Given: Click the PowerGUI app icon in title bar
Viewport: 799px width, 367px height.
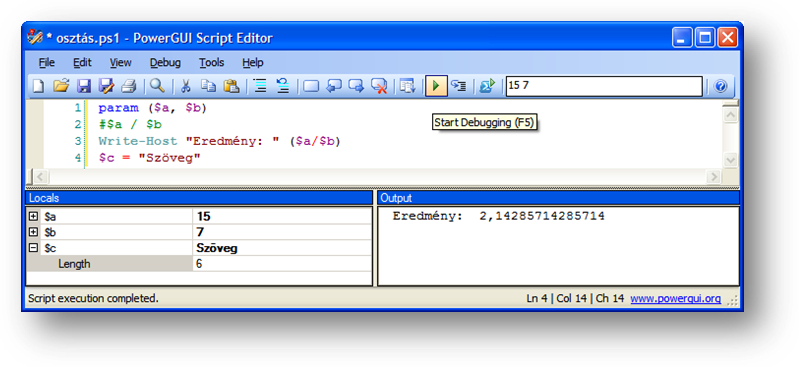Looking at the screenshot, I should (x=35, y=38).
